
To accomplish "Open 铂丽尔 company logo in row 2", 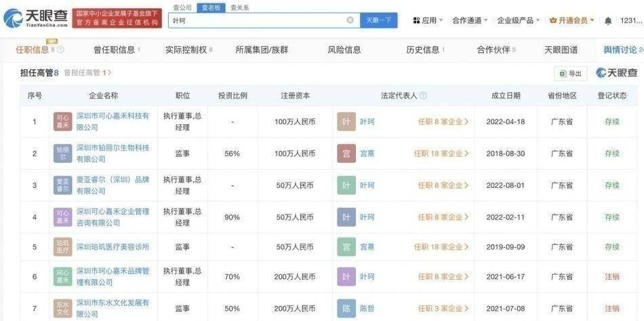I will coord(63,153).
